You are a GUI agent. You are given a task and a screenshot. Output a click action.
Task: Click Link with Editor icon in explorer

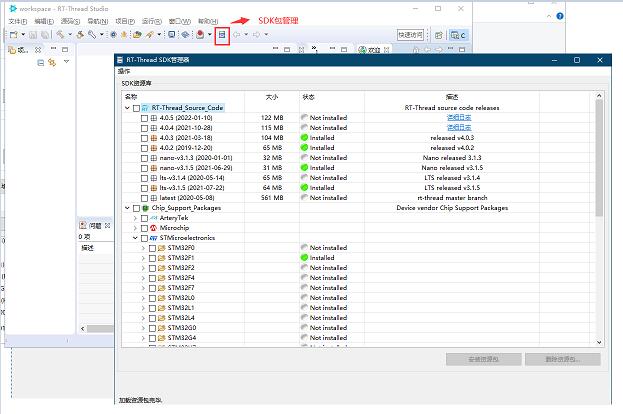coord(52,63)
